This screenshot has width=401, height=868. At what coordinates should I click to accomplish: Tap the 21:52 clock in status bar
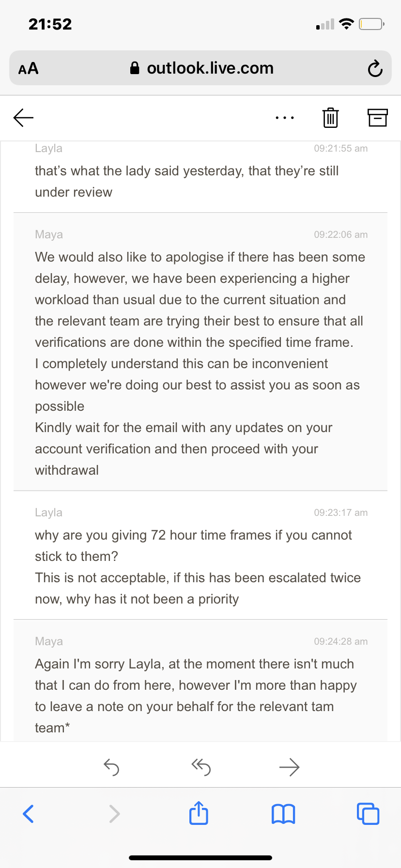50,24
